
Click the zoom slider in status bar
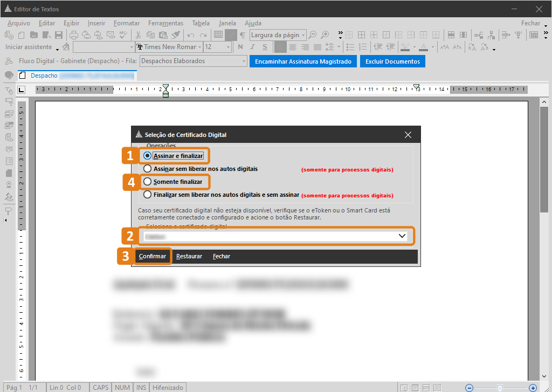tap(500, 388)
